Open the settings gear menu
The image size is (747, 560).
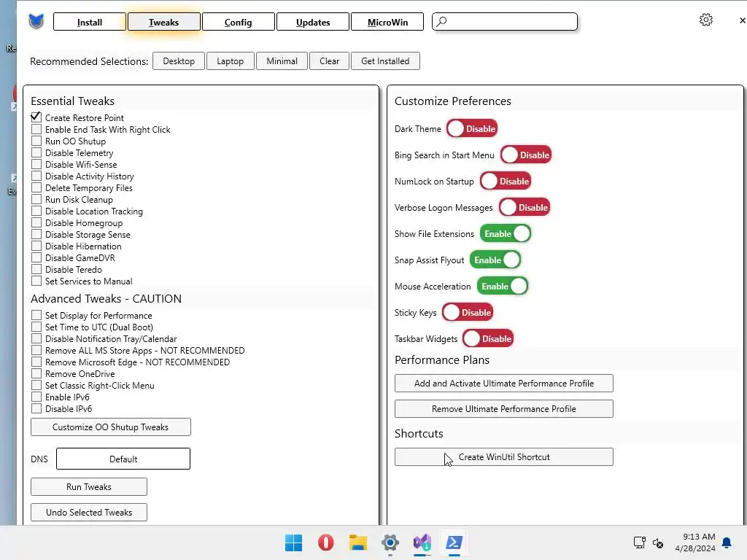tap(705, 20)
